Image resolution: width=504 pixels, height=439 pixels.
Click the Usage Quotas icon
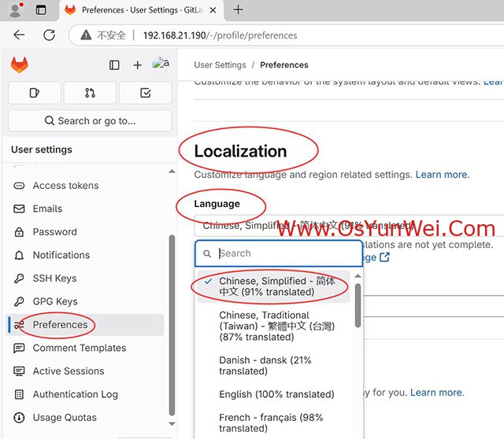pos(19,418)
